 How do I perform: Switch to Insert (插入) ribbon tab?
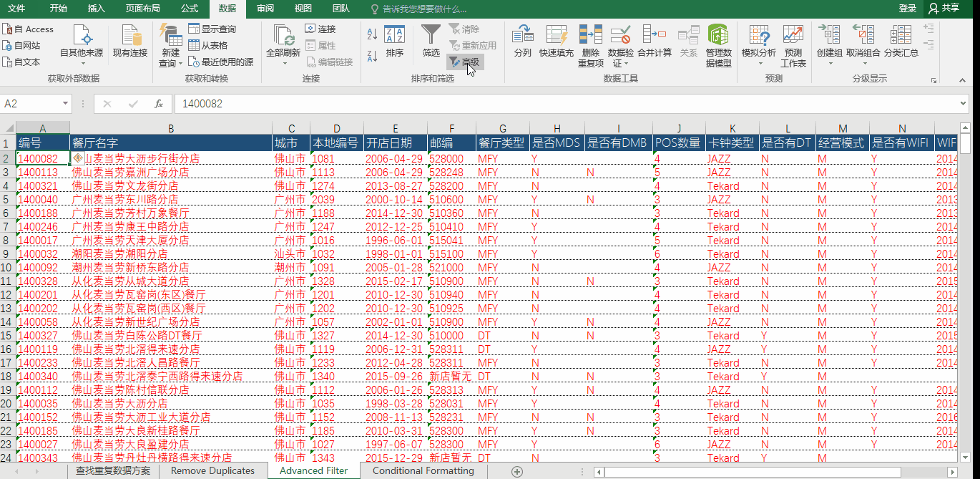tap(96, 9)
